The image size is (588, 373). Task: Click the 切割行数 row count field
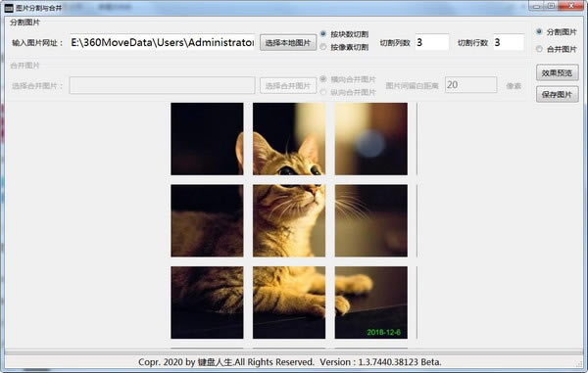point(509,42)
